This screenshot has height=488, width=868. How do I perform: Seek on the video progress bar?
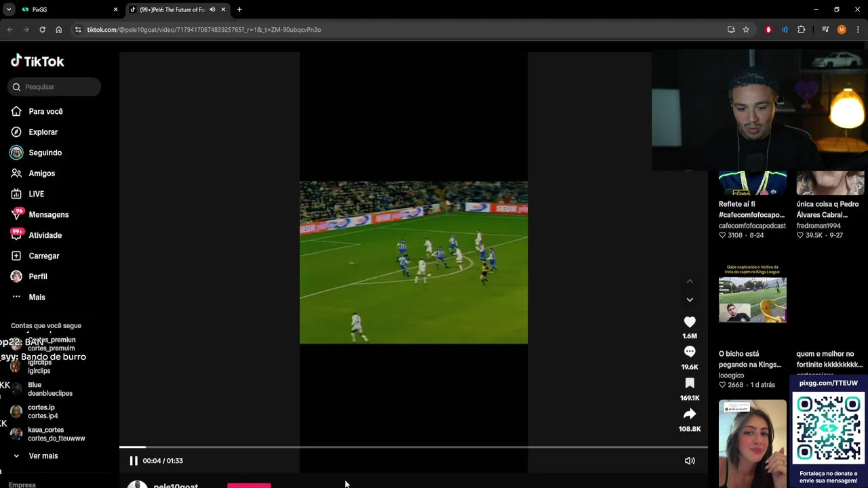click(413, 447)
